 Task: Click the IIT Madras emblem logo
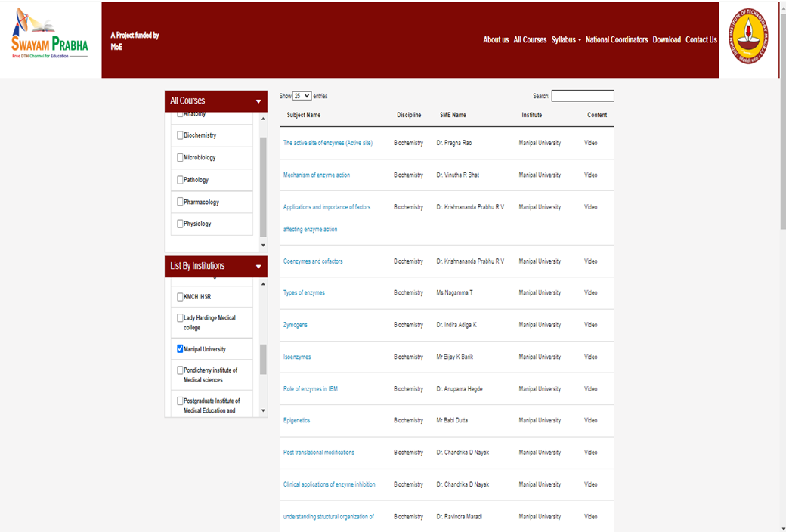748,37
